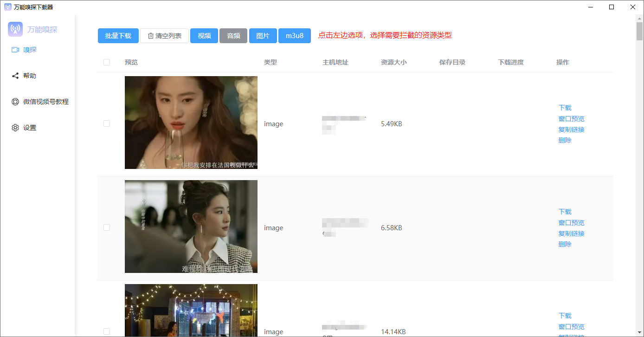Open the 帮助 sidebar item
644x337 pixels.
[x=24, y=76]
